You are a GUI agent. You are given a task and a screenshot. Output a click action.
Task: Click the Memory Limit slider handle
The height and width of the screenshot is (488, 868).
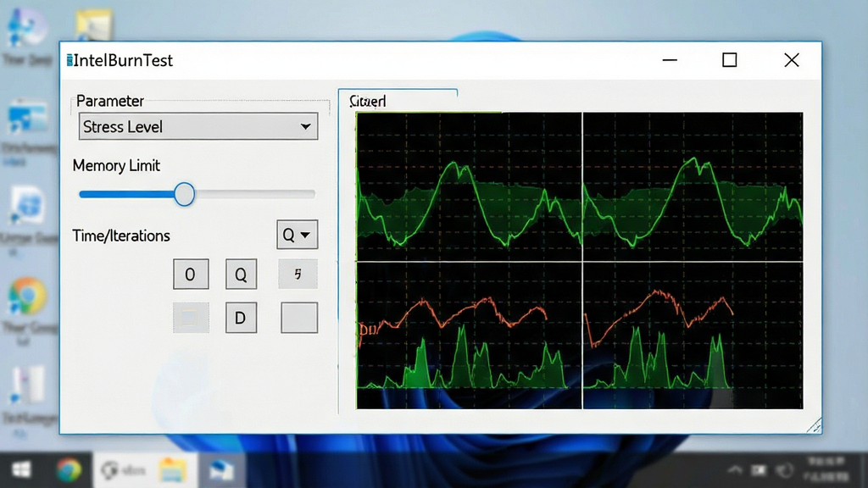click(x=184, y=194)
